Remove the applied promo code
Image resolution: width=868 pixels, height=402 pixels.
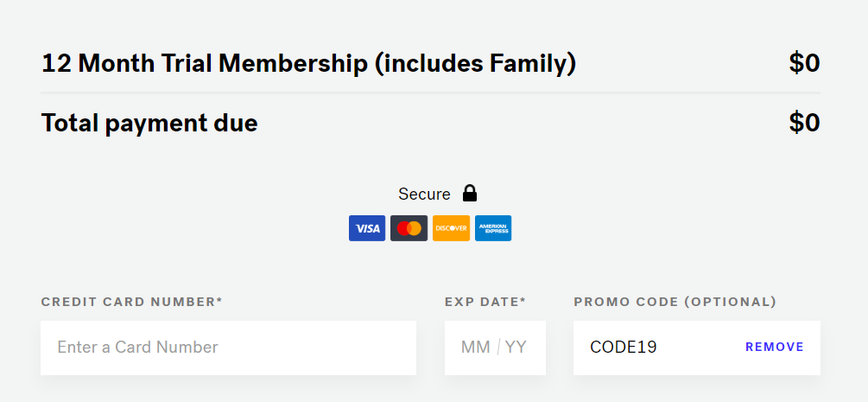click(775, 348)
